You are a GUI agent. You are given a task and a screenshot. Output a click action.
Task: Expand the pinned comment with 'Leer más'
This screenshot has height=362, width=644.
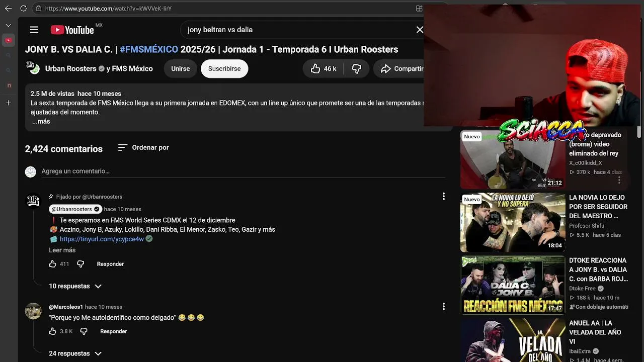62,250
